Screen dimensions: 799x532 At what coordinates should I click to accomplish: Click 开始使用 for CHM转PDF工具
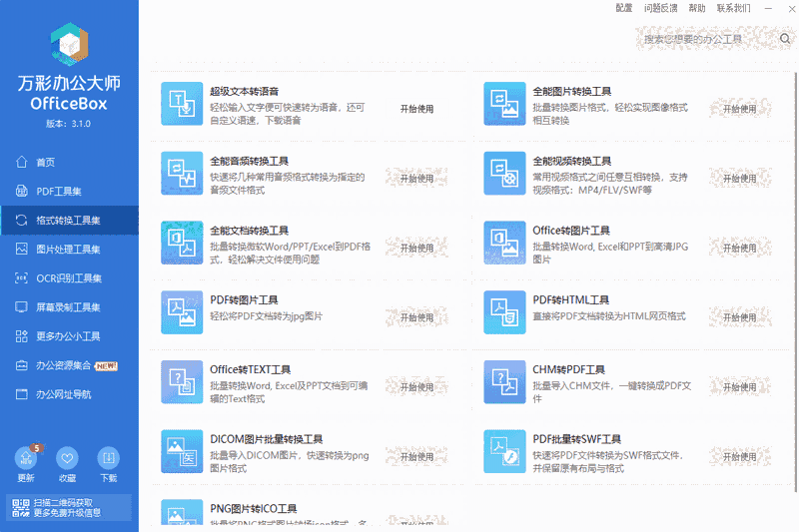click(740, 387)
